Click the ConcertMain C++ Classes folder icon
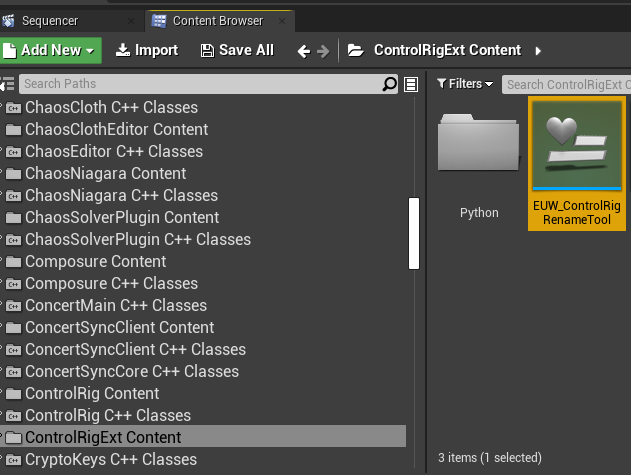The width and height of the screenshot is (631, 475). 13,306
